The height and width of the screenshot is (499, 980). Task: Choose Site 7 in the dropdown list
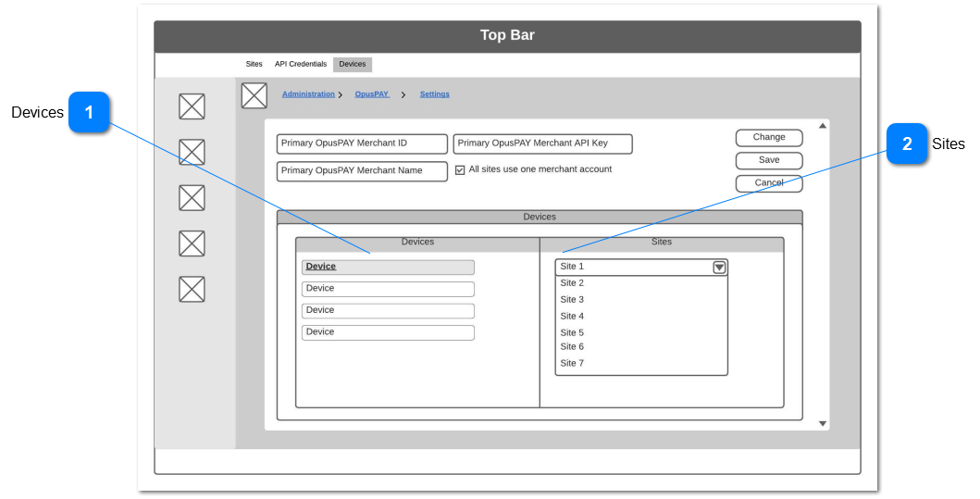pyautogui.click(x=572, y=364)
